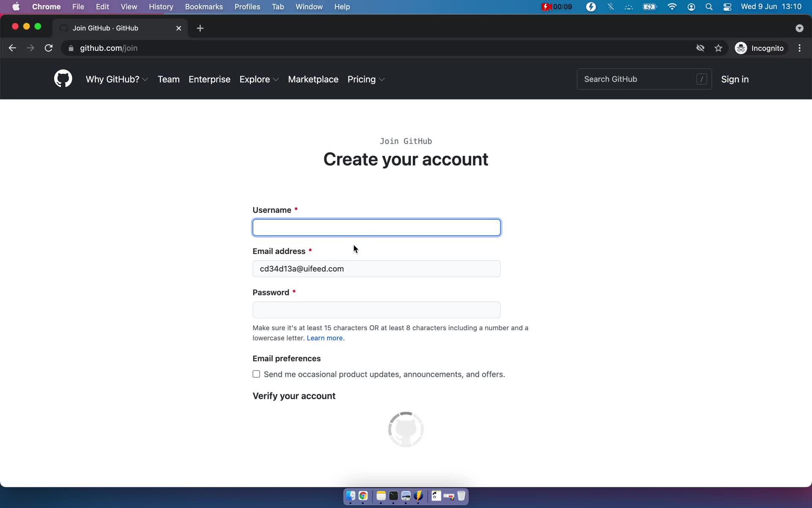Open the File menu
The width and height of the screenshot is (812, 508).
(x=78, y=7)
